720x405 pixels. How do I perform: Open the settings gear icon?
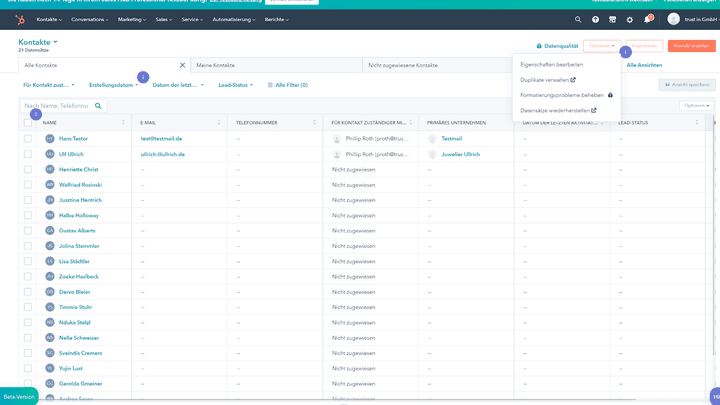[x=630, y=20]
